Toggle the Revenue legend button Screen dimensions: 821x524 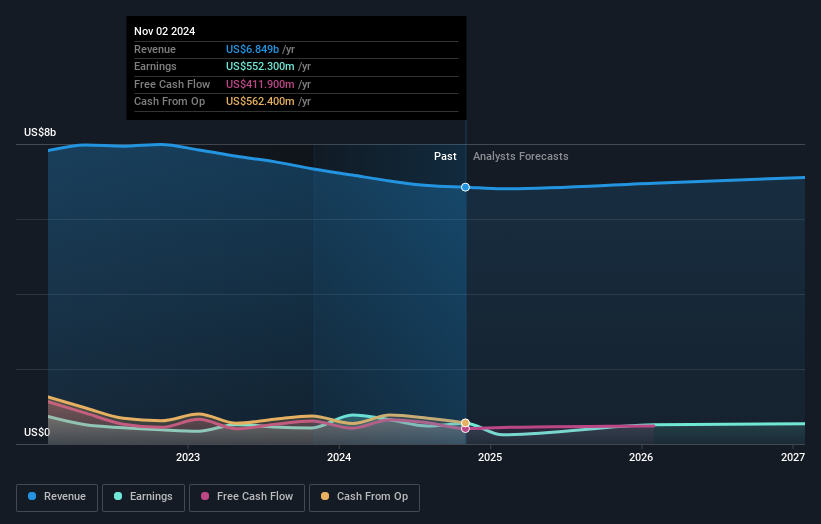click(57, 497)
